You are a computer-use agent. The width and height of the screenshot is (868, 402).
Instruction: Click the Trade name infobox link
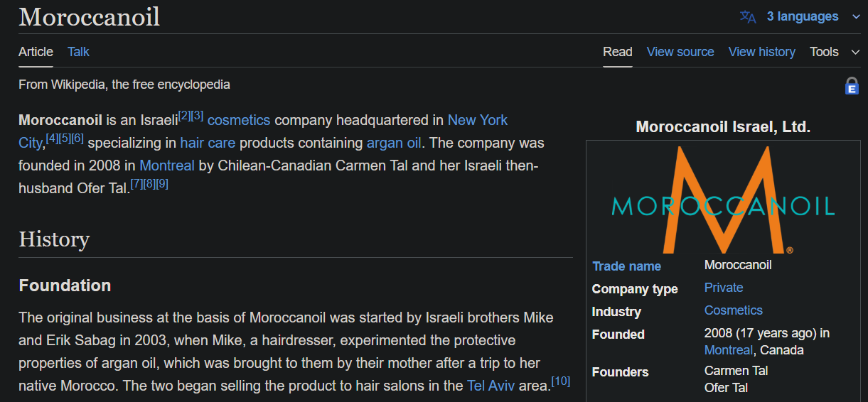point(626,266)
